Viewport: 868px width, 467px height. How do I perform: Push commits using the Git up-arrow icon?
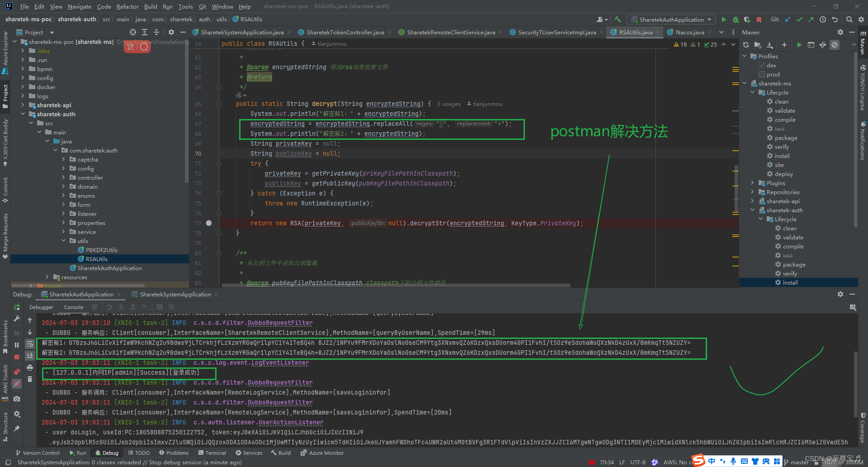811,19
